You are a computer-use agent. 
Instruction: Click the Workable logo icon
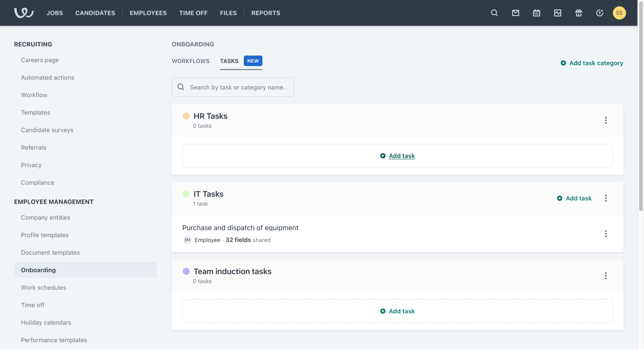pos(24,13)
